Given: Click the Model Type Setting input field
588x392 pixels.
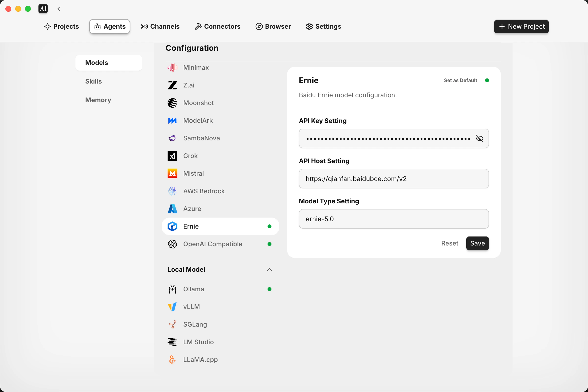Looking at the screenshot, I should pyautogui.click(x=393, y=219).
